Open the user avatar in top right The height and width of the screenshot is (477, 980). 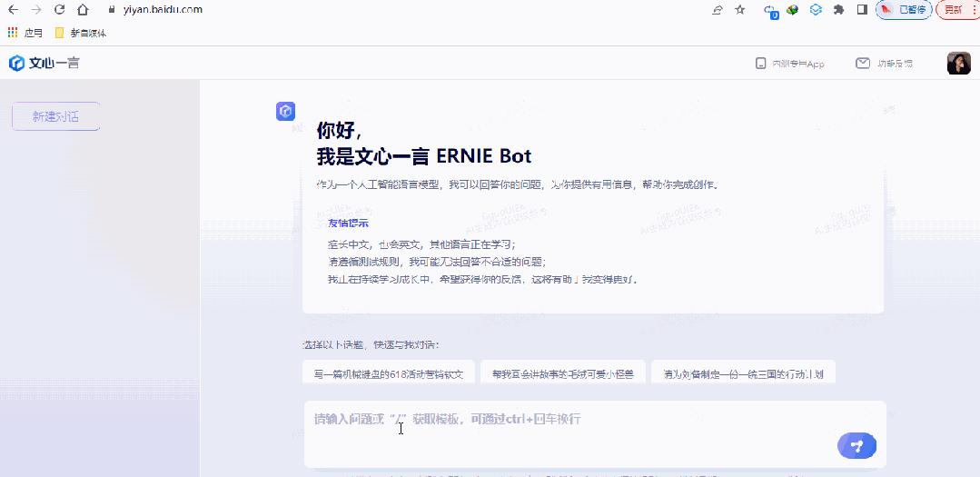[x=959, y=63]
